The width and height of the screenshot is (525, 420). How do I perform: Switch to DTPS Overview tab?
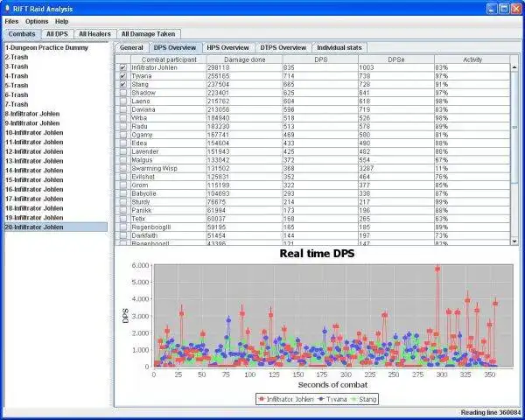[283, 47]
